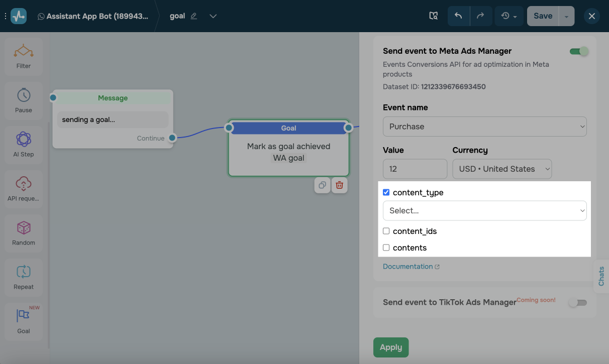
Task: Expand the Save options arrow
Action: coord(566,16)
